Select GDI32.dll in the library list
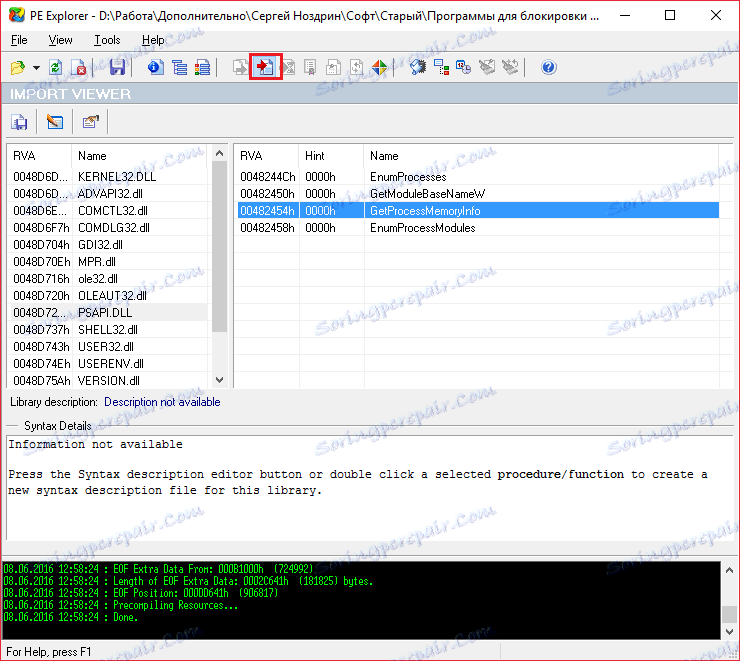The image size is (740, 661). click(108, 244)
